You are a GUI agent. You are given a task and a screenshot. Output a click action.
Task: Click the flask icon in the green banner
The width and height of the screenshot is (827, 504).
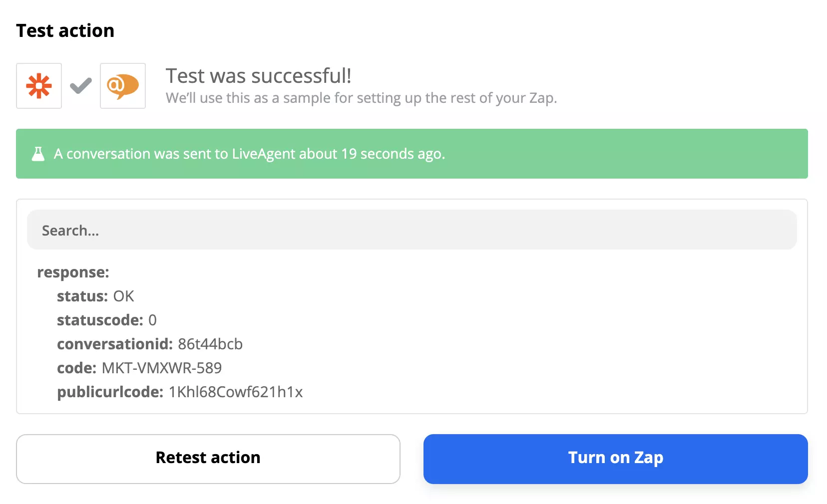38,154
